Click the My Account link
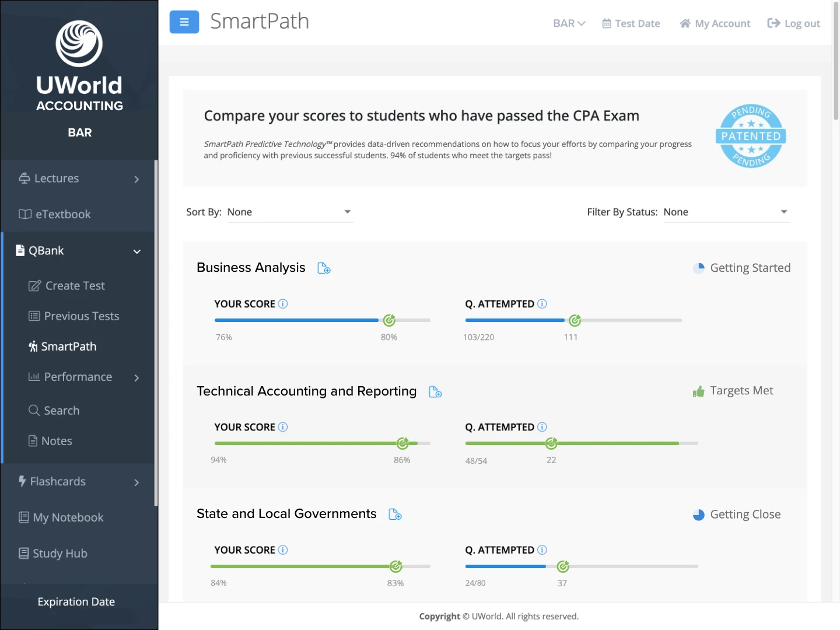The width and height of the screenshot is (840, 630). [715, 23]
